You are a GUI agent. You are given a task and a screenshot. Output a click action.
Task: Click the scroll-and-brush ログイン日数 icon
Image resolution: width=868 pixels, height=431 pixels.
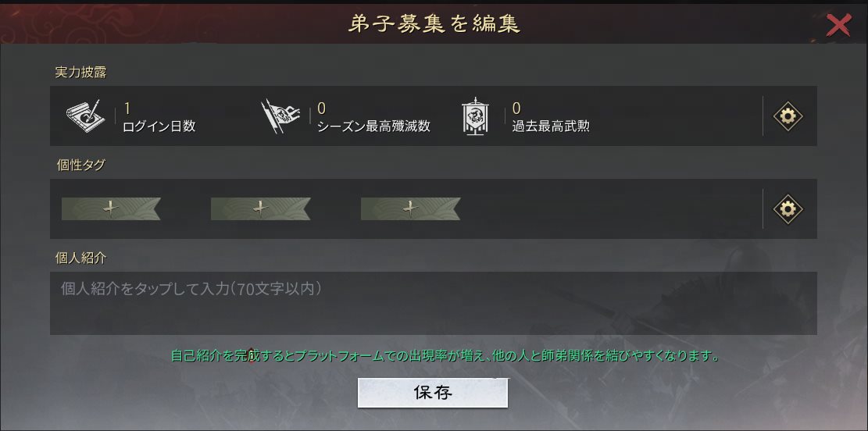[85, 116]
